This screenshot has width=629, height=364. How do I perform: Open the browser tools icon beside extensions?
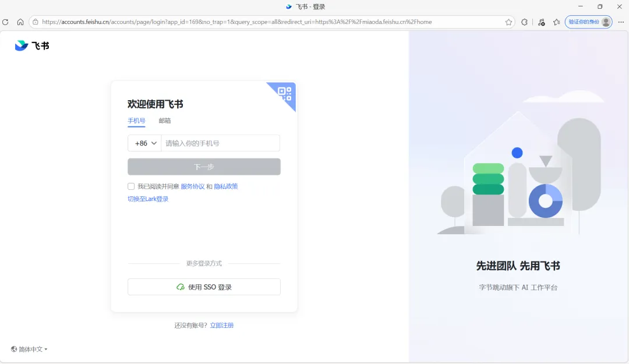coord(541,22)
